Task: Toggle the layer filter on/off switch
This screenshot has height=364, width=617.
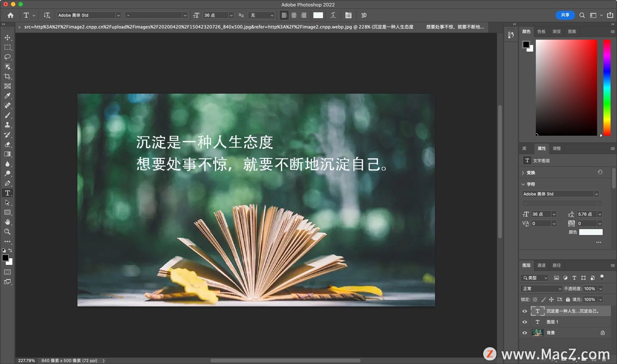Action: pos(602,277)
